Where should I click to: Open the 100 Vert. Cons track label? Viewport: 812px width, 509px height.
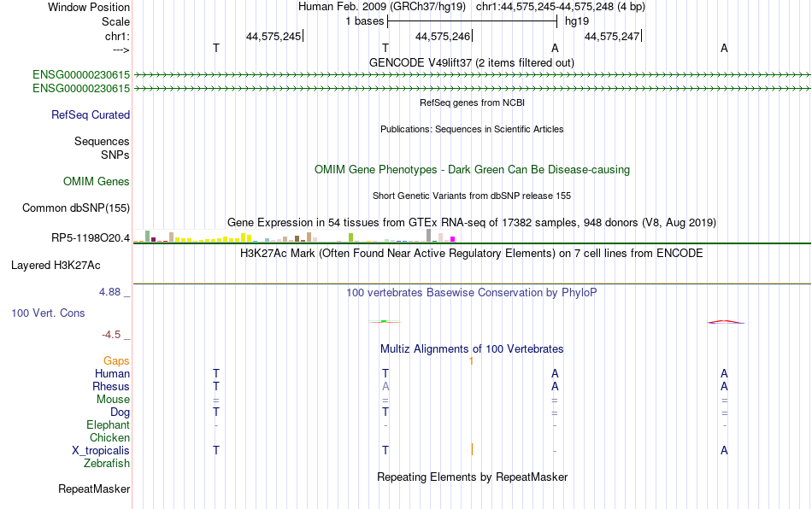pos(48,313)
